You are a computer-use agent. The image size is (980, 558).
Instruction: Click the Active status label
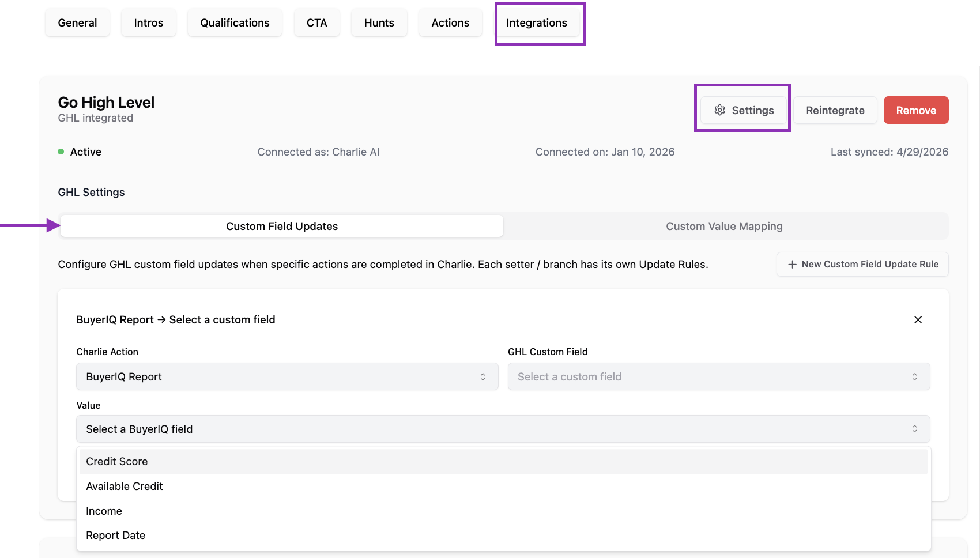(86, 152)
